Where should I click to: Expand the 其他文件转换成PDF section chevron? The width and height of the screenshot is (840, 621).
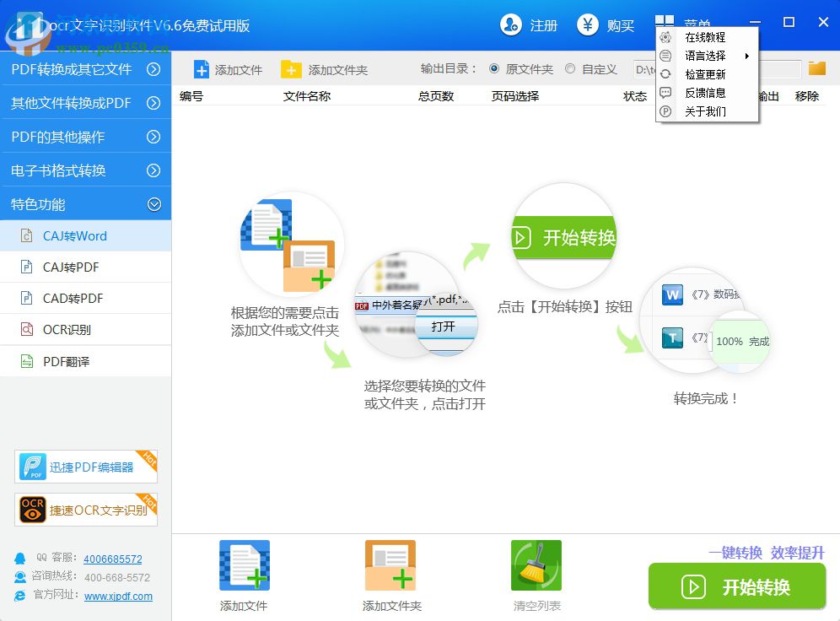pos(153,103)
